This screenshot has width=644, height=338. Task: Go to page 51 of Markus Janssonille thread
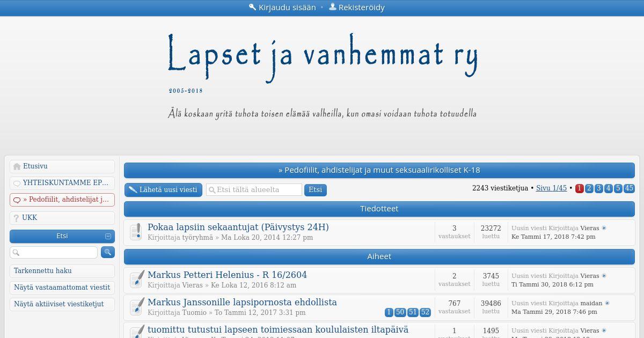pyautogui.click(x=413, y=312)
